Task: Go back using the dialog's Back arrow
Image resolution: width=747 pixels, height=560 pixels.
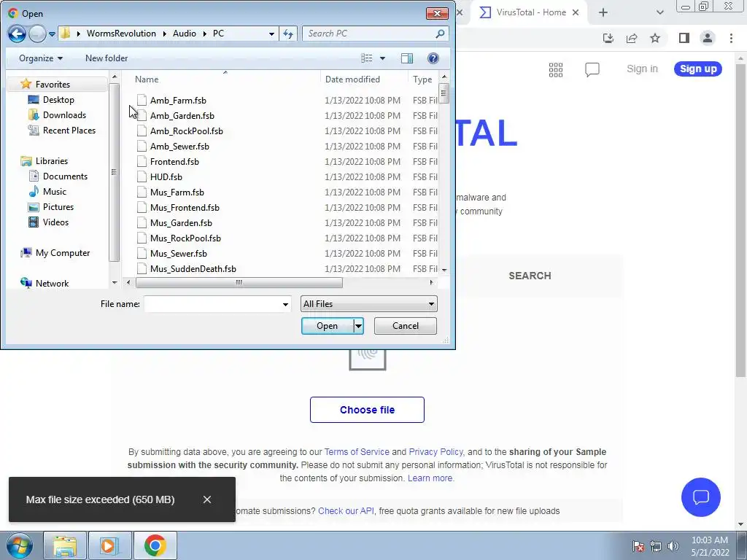Action: [x=17, y=34]
